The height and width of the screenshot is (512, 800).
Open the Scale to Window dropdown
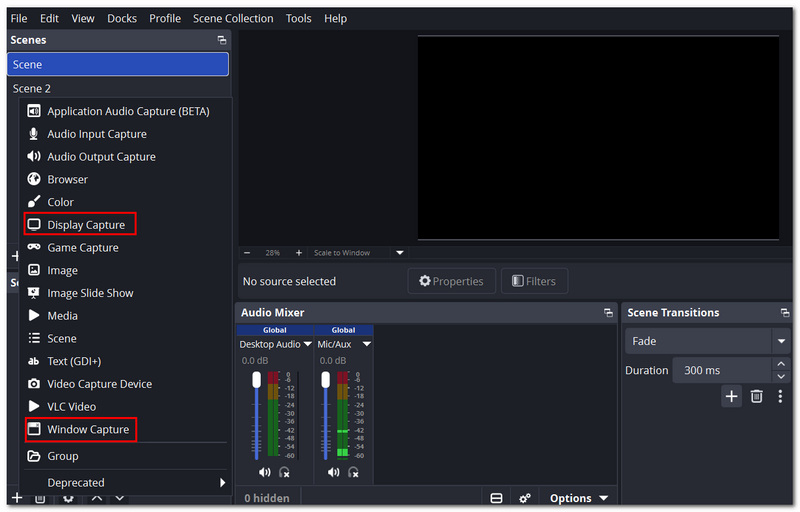(400, 253)
